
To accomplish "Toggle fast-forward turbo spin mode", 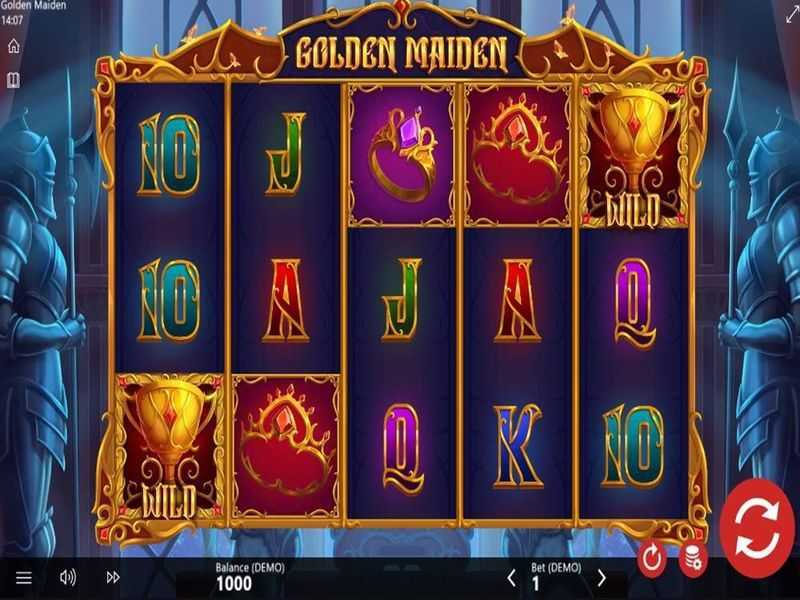I will coord(113,577).
